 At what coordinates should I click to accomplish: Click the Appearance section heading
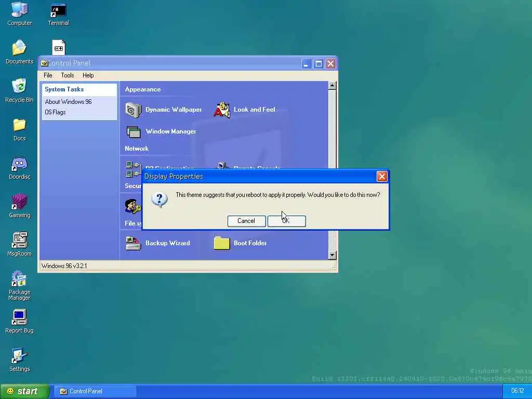coord(143,89)
